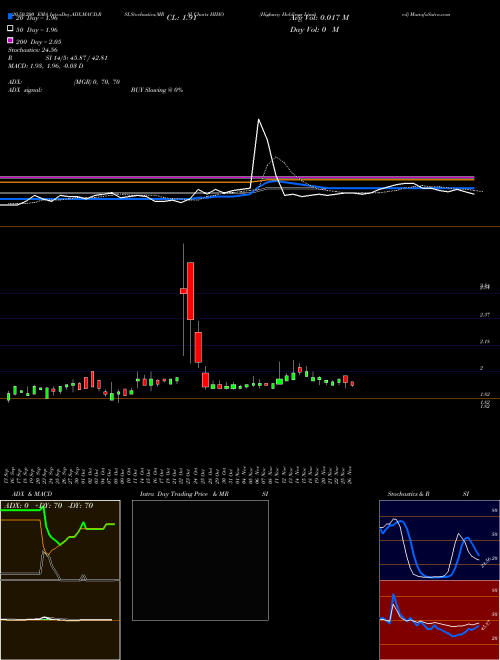Viewport: 500px width, 660px height.
Task: Click the 'Intra Day Trading Price & MR' title
Action: [185, 494]
